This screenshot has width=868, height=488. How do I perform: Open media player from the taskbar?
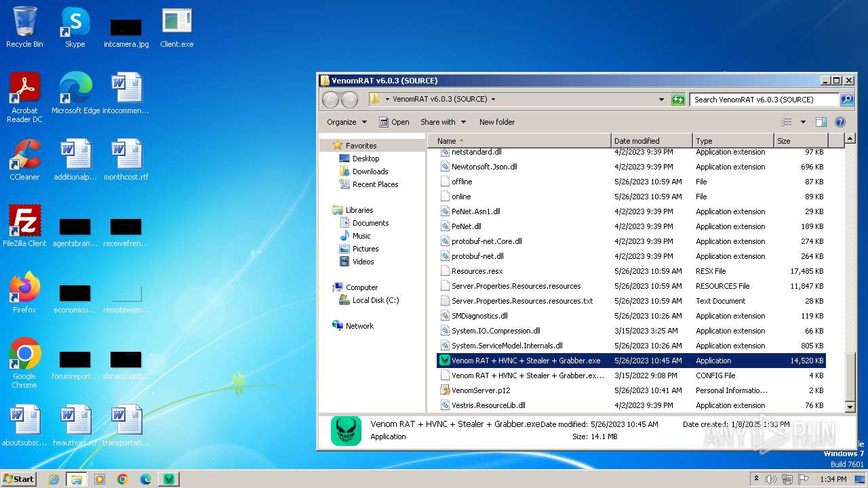(x=100, y=479)
